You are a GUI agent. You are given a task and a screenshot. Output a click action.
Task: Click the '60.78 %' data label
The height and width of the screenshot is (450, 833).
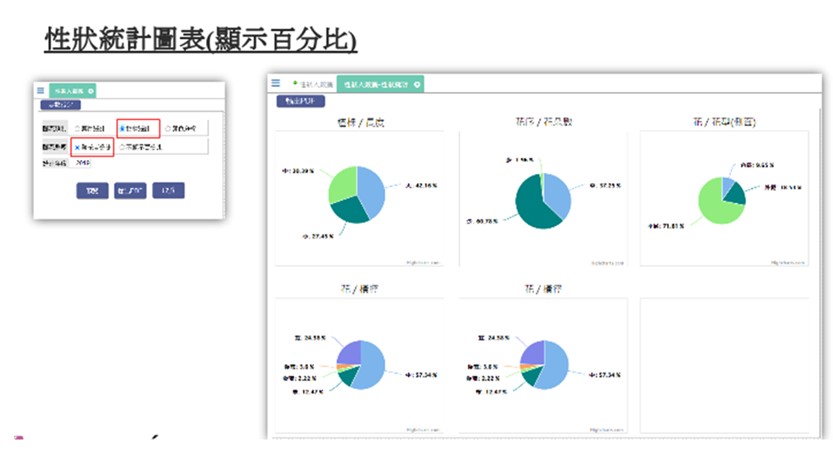(x=482, y=221)
